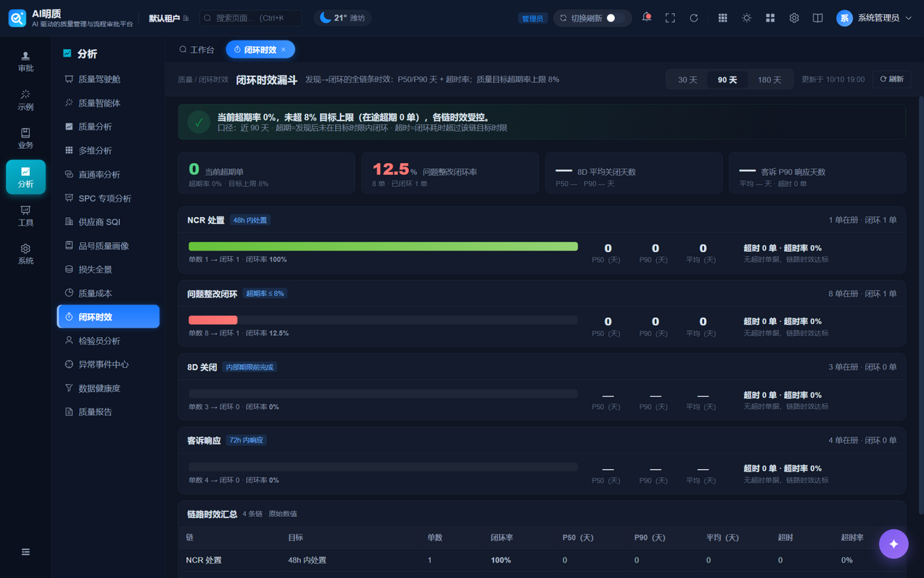Open the nine-dot apps grid icon
This screenshot has width=924, height=578.
(x=723, y=18)
